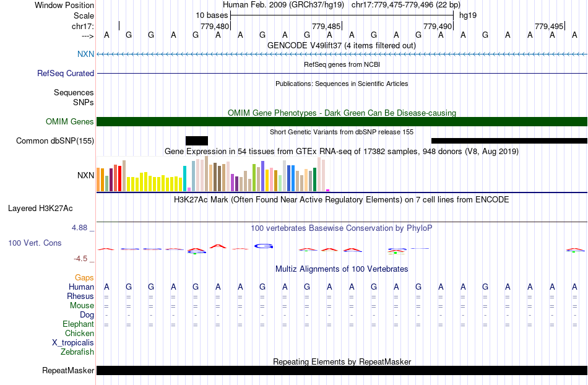Click the 10 bases scale label
Screen dimensions: 588x385
click(x=212, y=15)
